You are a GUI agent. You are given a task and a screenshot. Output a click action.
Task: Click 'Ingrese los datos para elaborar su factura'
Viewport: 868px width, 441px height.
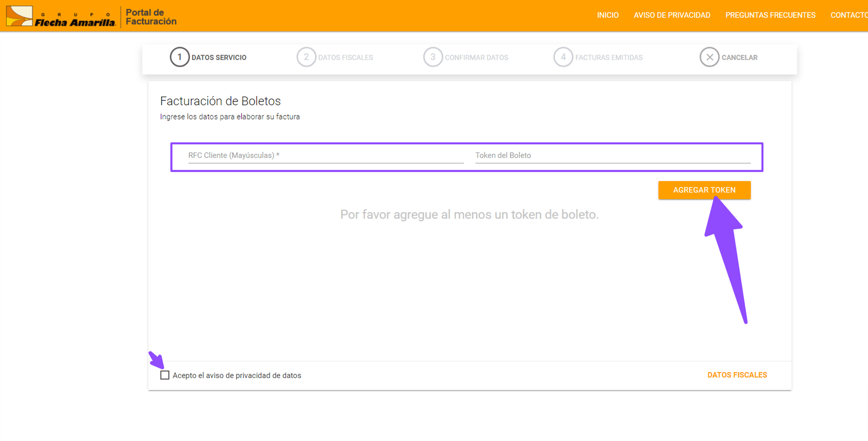(x=230, y=117)
